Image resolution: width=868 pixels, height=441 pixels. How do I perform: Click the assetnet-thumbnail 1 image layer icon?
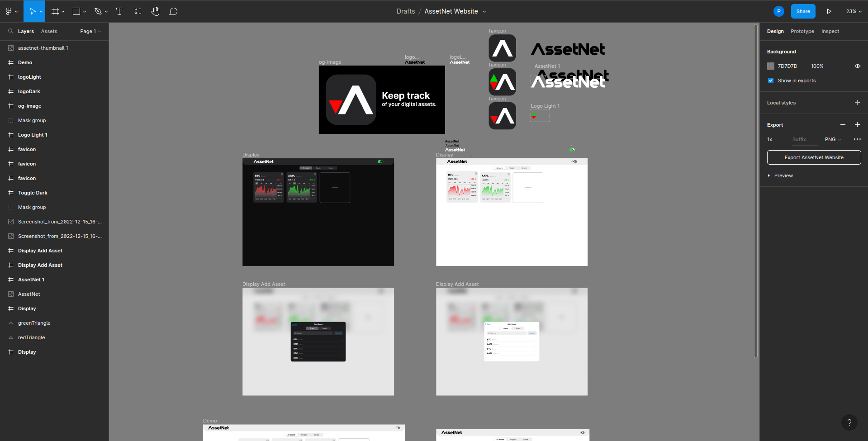tap(11, 48)
